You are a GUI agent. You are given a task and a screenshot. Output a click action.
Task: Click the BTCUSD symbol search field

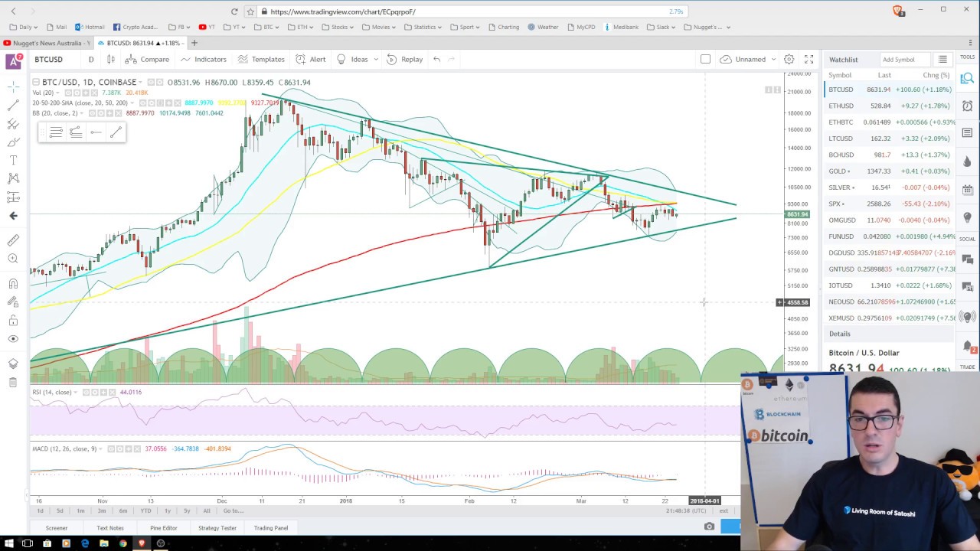pos(55,59)
